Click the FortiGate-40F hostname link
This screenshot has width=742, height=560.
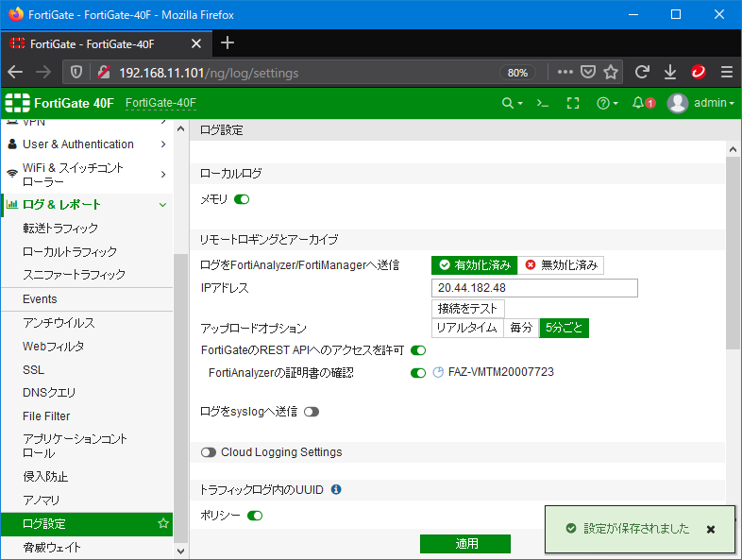160,103
